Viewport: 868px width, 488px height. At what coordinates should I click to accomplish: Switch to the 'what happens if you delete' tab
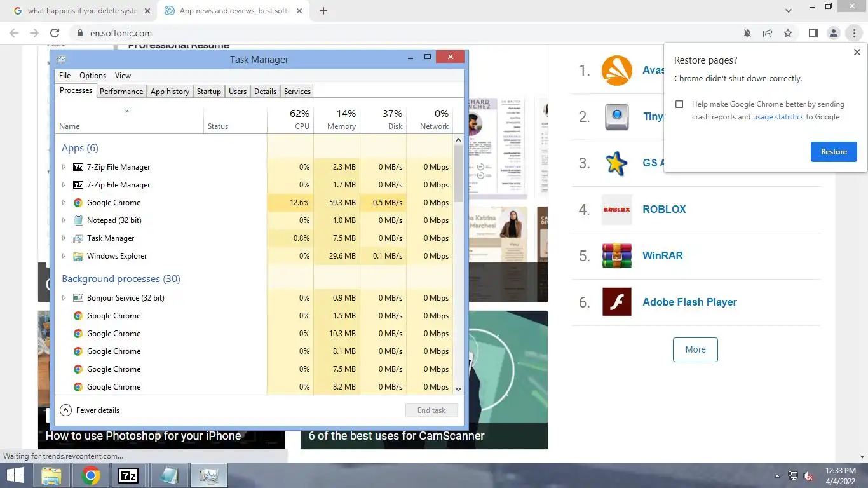coord(82,11)
